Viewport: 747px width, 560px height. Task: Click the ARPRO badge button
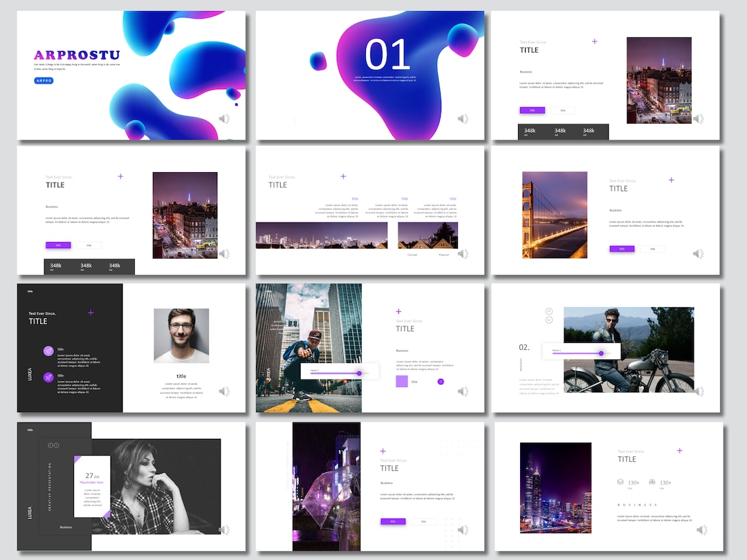[x=42, y=80]
